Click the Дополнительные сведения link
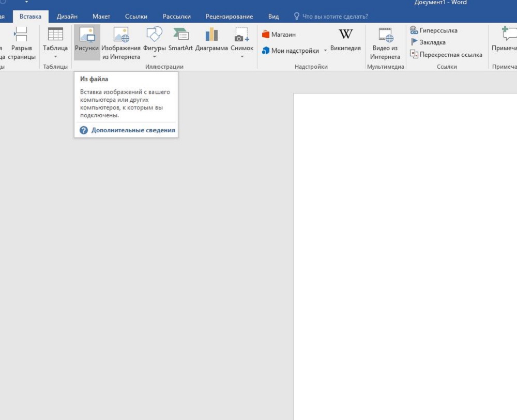This screenshot has width=517, height=420. pos(133,131)
